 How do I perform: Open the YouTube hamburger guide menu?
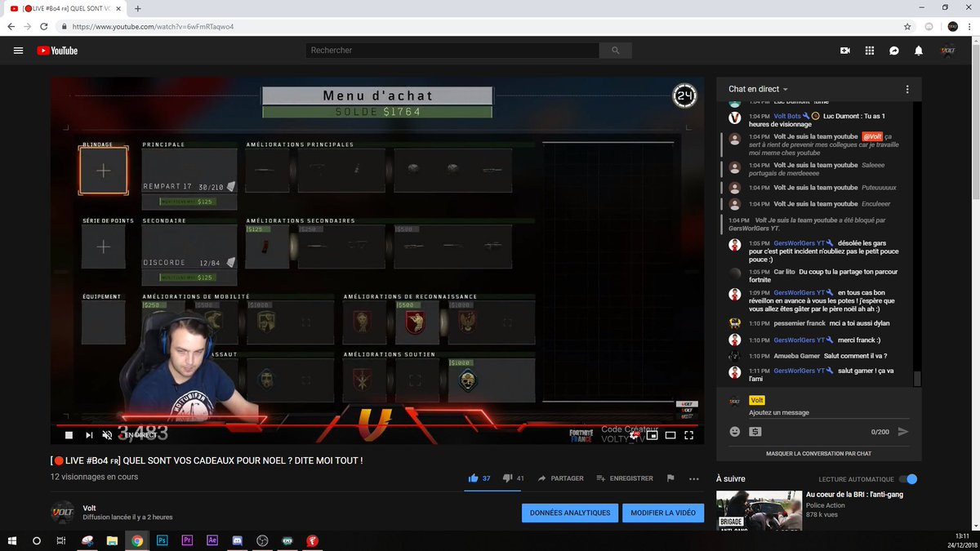tap(18, 51)
